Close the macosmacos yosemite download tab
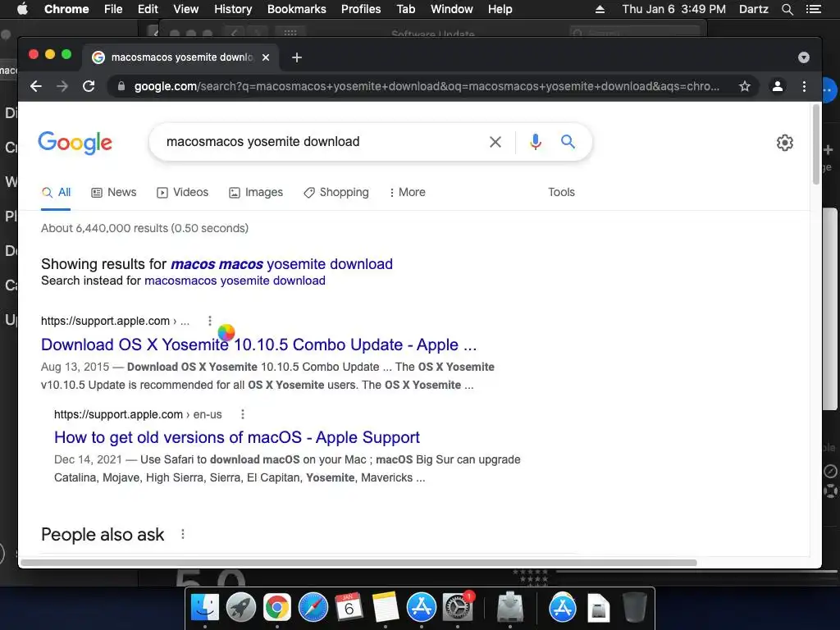Screen dimensions: 840x630 click(266, 57)
